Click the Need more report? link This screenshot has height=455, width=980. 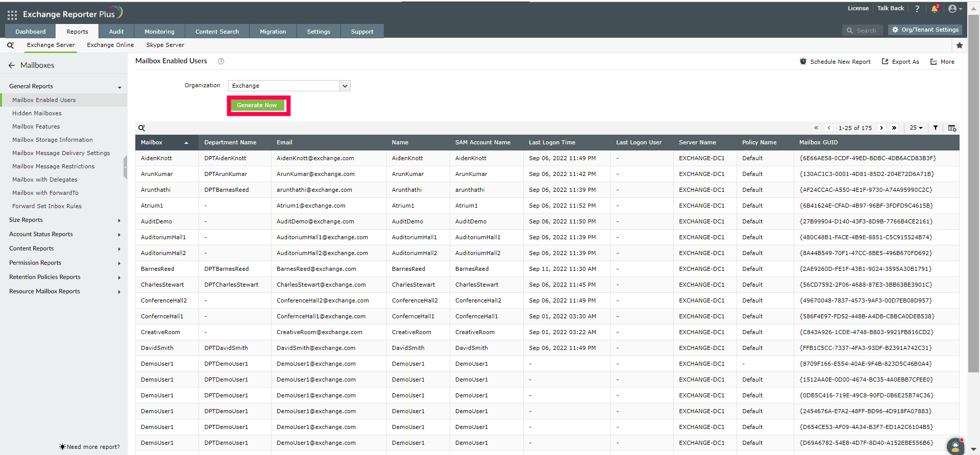coord(90,447)
